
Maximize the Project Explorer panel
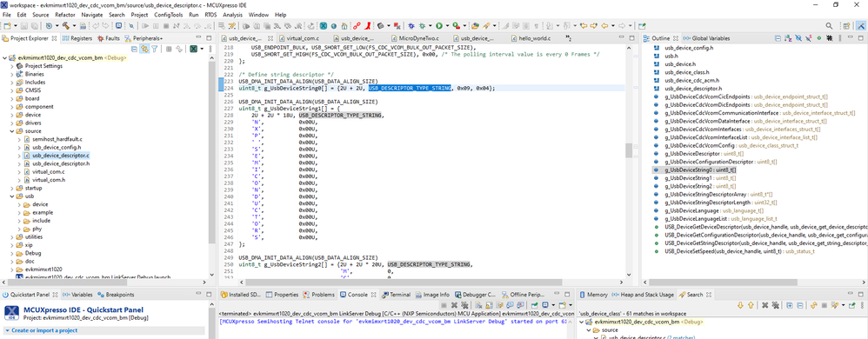209,37
